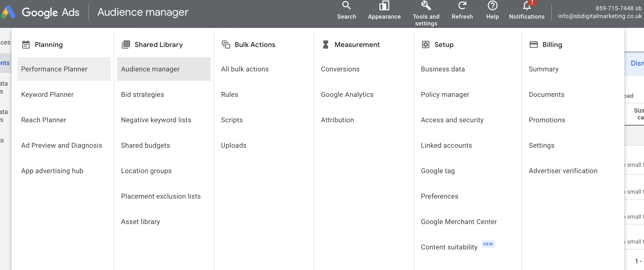Click the Measurement hourglass icon

pyautogui.click(x=325, y=45)
